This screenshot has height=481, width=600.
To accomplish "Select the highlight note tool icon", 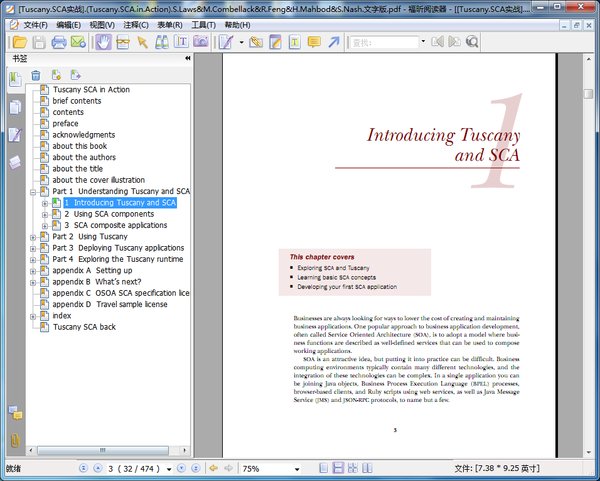I will point(275,42).
